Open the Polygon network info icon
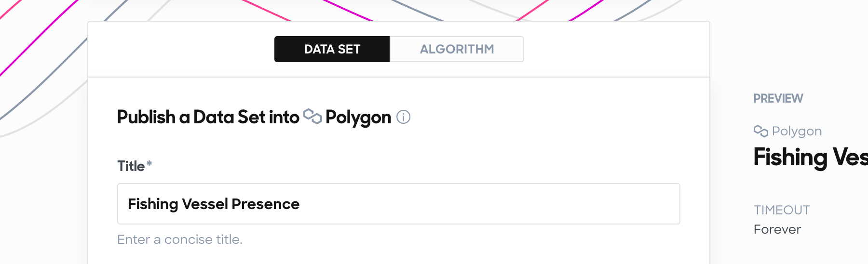Screen dimensions: 868x264 click(x=403, y=117)
